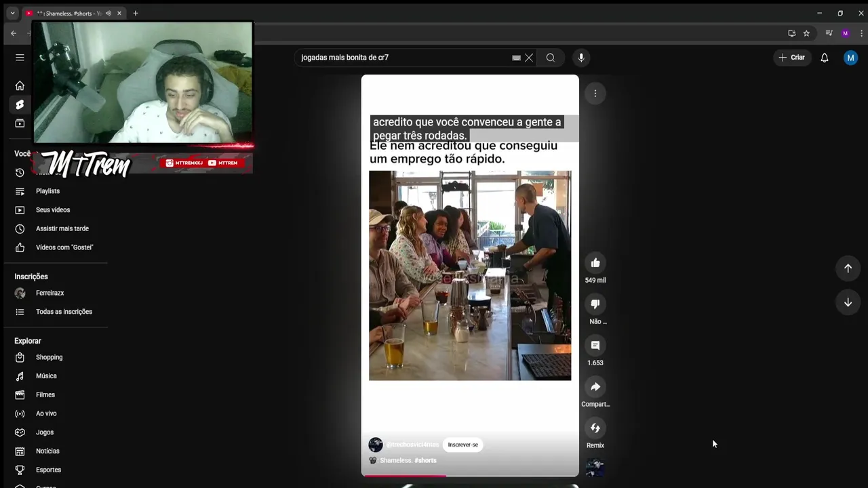Open the on-screen keyboard in search box
868x488 pixels.
pos(516,58)
